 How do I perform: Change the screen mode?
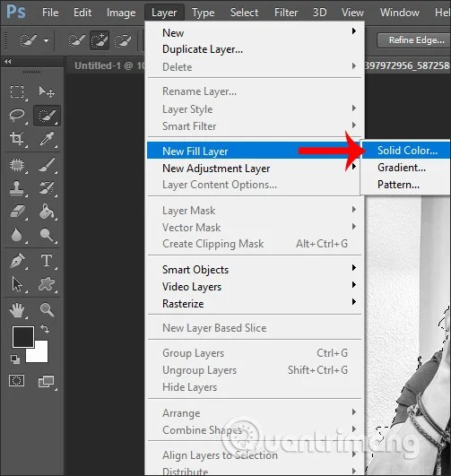47,381
